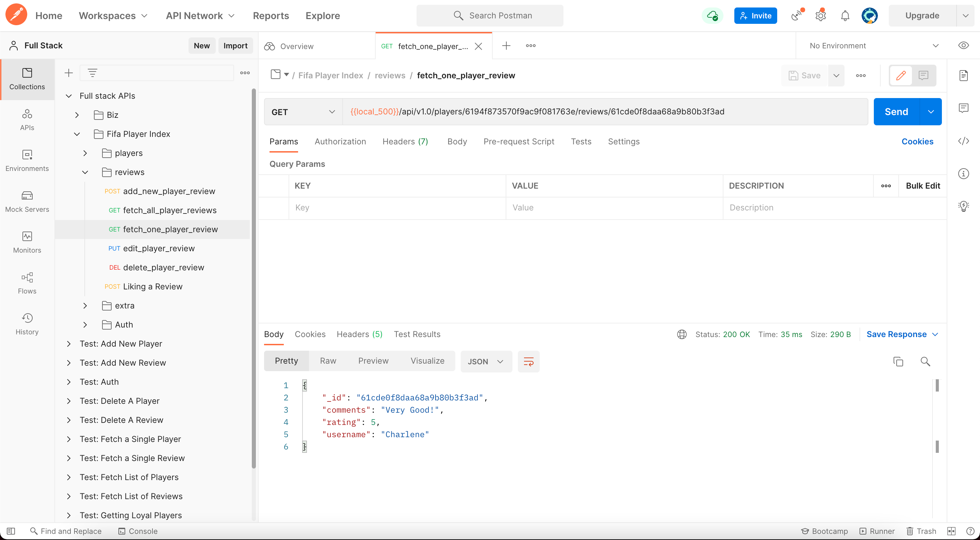Open the Environments sidebar panel
Viewport: 980px width, 540px height.
(27, 161)
